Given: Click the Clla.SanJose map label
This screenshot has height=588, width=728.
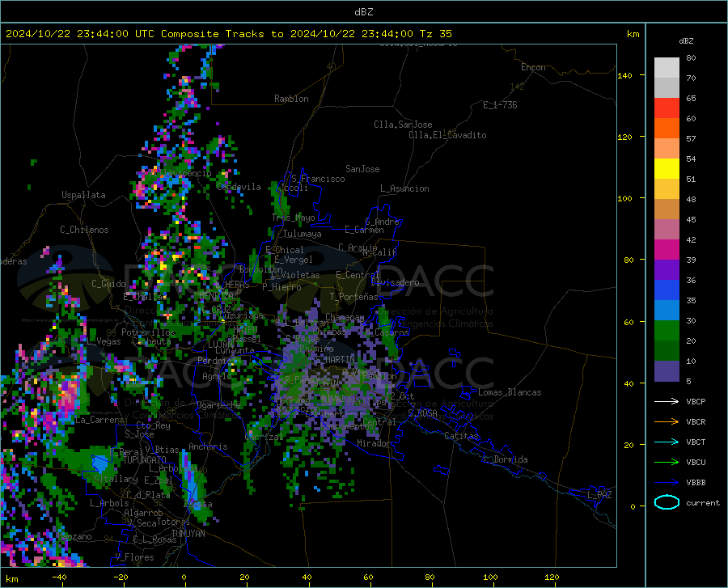Looking at the screenshot, I should (x=403, y=125).
